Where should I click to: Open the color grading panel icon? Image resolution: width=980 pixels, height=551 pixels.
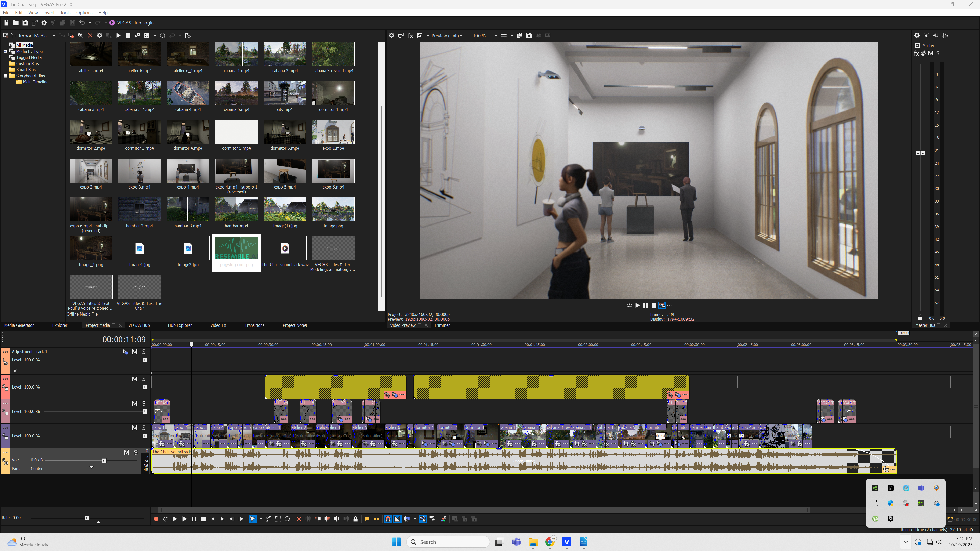pos(444,519)
